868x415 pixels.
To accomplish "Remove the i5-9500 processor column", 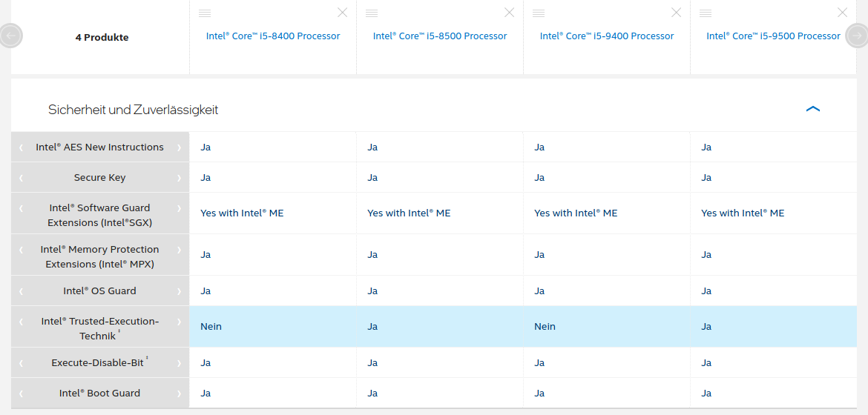I will [843, 12].
